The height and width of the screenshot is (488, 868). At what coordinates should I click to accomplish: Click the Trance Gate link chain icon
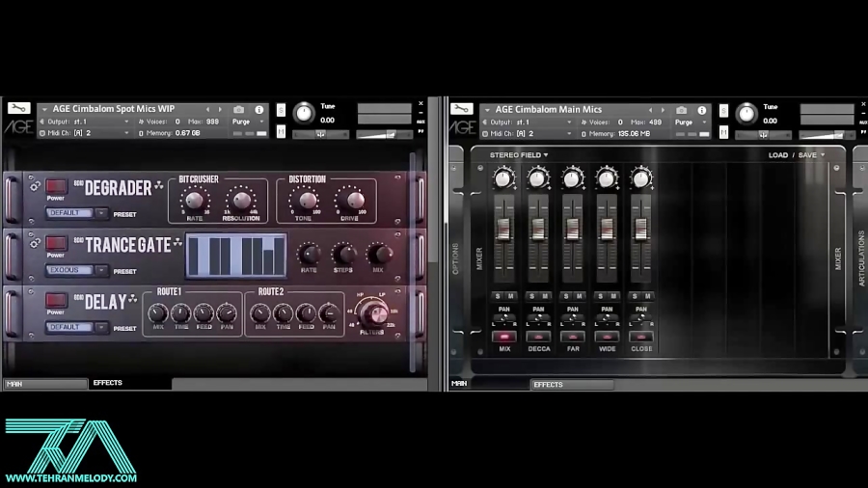(x=35, y=243)
